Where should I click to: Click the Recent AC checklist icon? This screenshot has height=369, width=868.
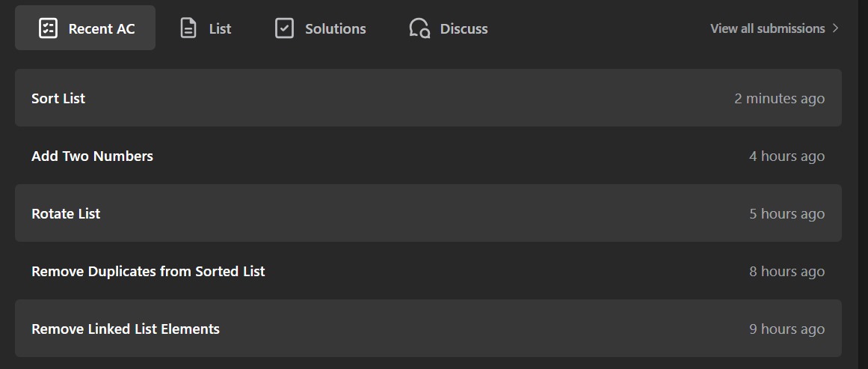tap(48, 28)
